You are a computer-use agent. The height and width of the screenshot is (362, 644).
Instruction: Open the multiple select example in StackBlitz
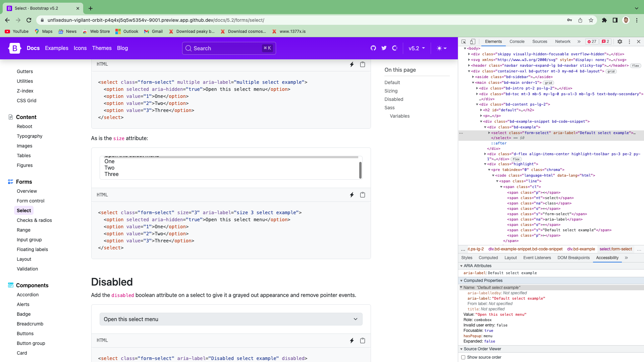[x=352, y=64]
